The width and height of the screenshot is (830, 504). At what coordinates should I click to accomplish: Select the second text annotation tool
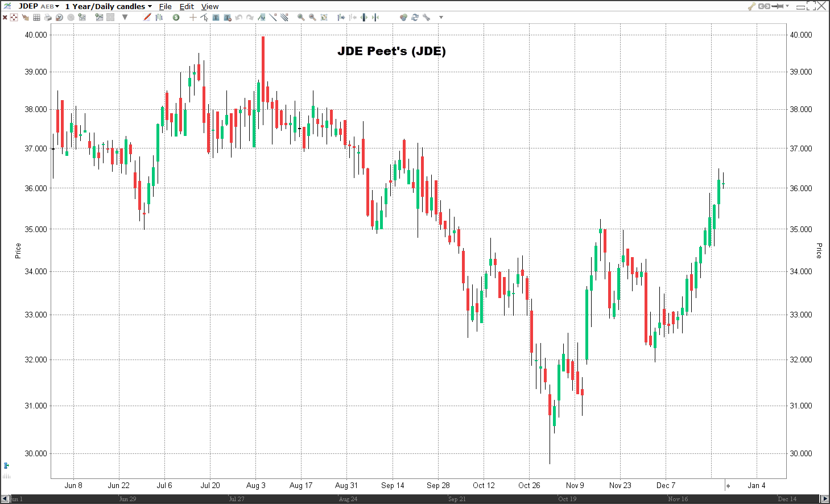pos(228,18)
